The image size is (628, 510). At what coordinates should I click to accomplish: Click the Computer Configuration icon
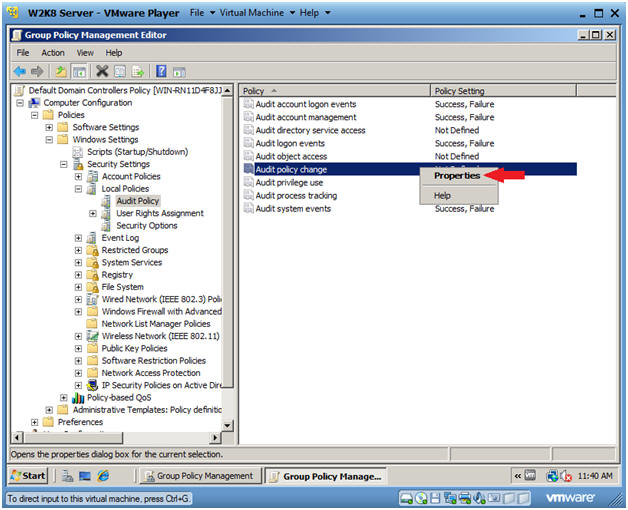point(34,103)
